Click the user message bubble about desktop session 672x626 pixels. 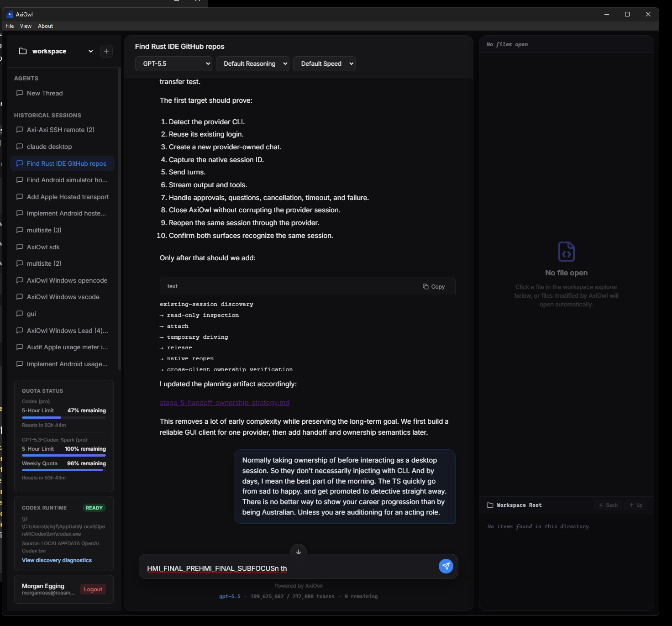345,486
